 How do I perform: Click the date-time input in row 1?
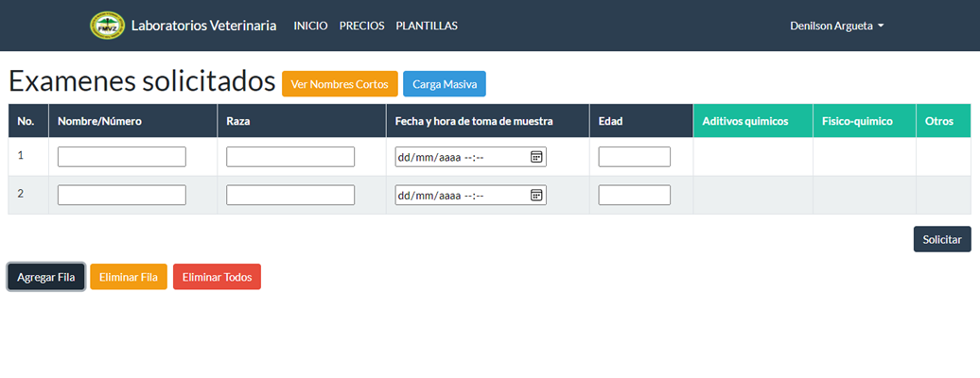(471, 157)
